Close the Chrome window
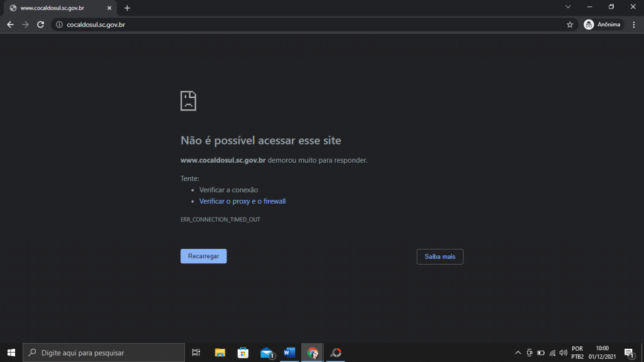The image size is (644, 362). pos(633,6)
